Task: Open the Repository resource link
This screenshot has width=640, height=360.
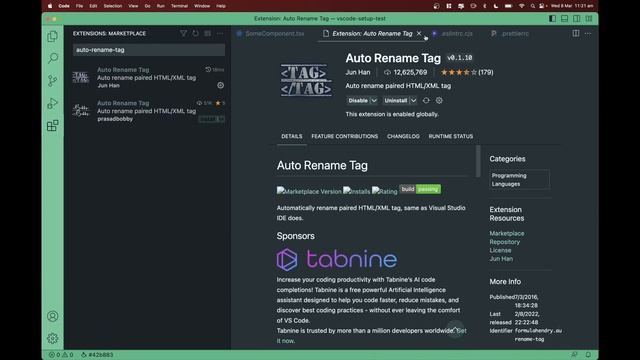Action: (504, 242)
